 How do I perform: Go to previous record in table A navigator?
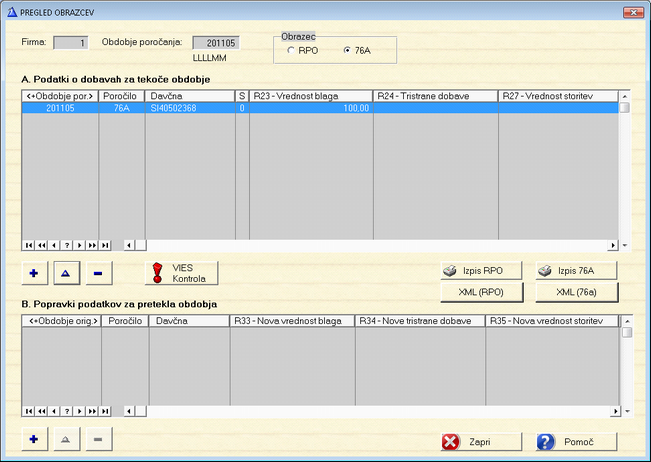54,245
